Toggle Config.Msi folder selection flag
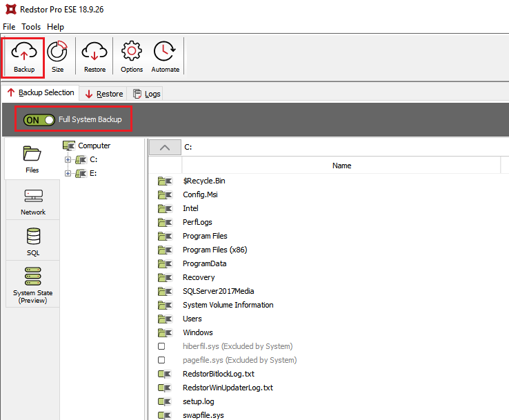The image size is (509, 420). click(x=165, y=194)
